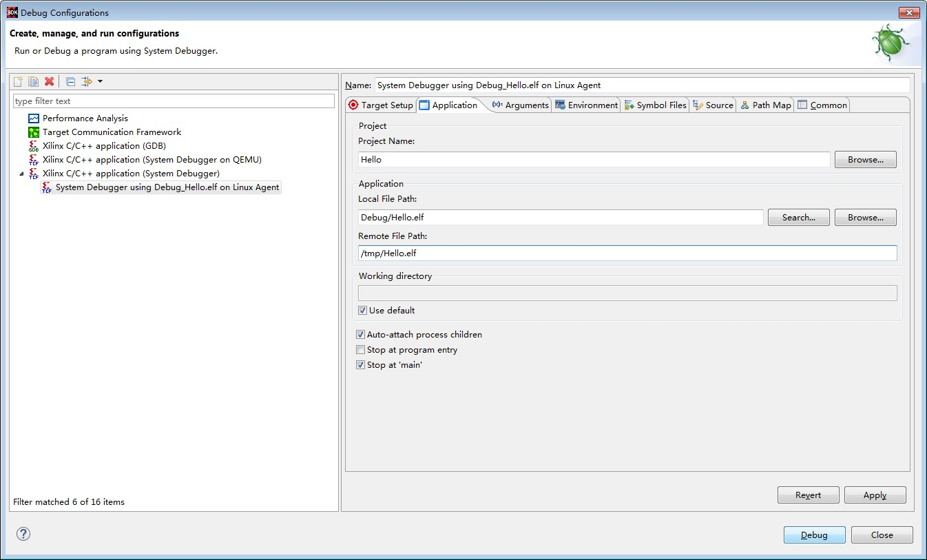Click the Remote File Path field
Image resolution: width=927 pixels, height=560 pixels.
[x=627, y=253]
